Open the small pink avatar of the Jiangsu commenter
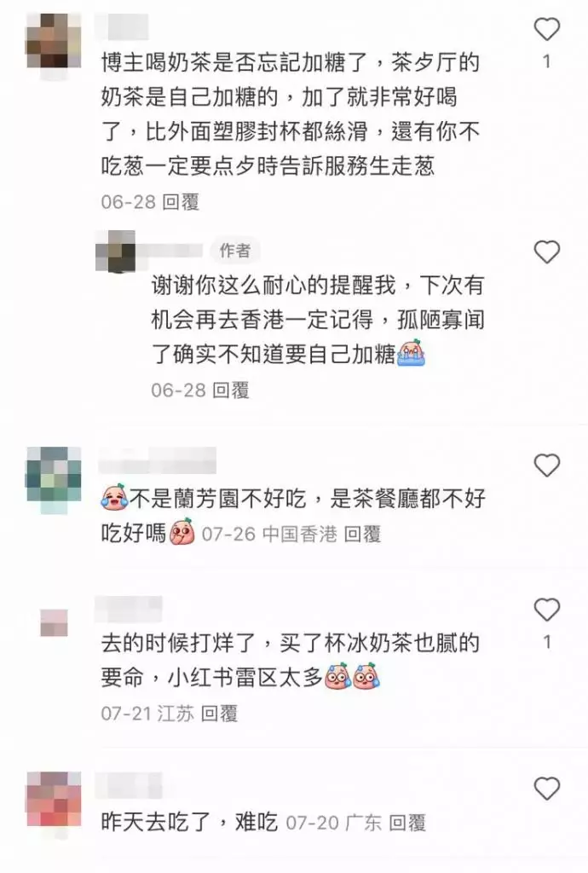Viewport: 588px width, 873px height. click(x=54, y=622)
